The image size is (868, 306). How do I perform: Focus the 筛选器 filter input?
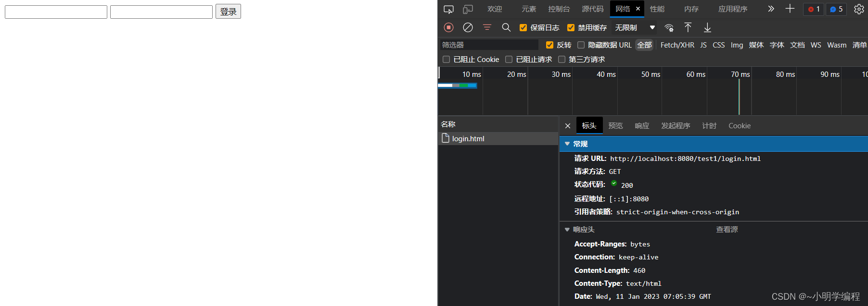pyautogui.click(x=489, y=45)
